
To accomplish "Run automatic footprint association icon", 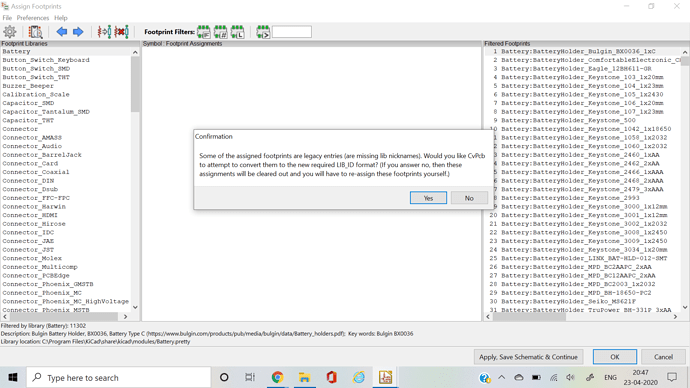I will 104,32.
